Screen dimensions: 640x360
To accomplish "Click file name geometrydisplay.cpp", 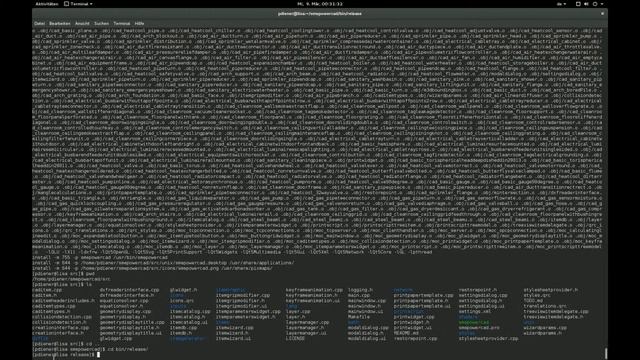I will pyautogui.click(x=125, y=311).
